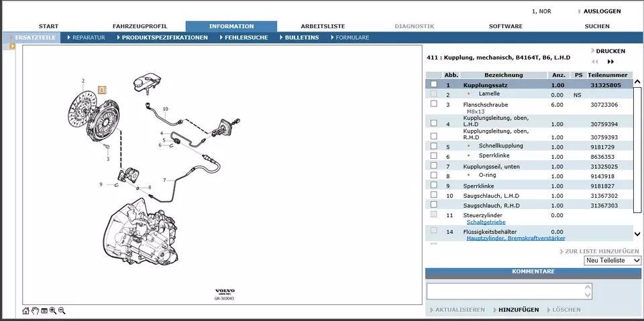Check the Kupplungssatz row checkbox
644x321 pixels.
coord(433,84)
